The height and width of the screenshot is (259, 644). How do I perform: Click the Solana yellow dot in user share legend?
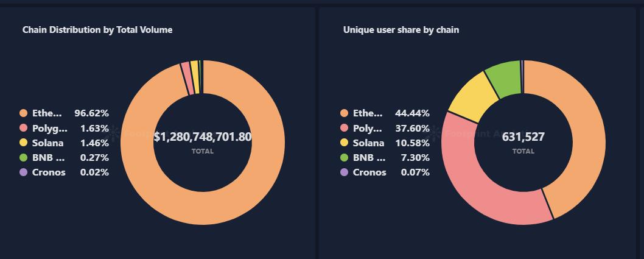pyautogui.click(x=344, y=143)
